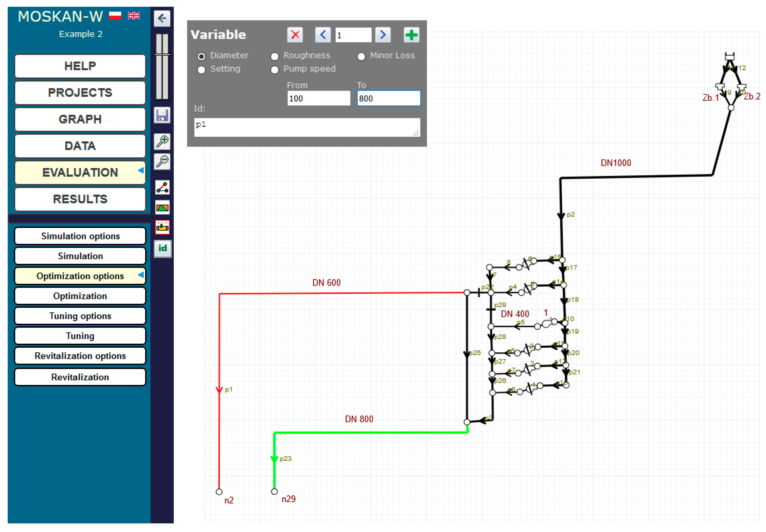Click the orange-green terrain map icon
This screenshot has height=532, width=766.
tap(162, 208)
